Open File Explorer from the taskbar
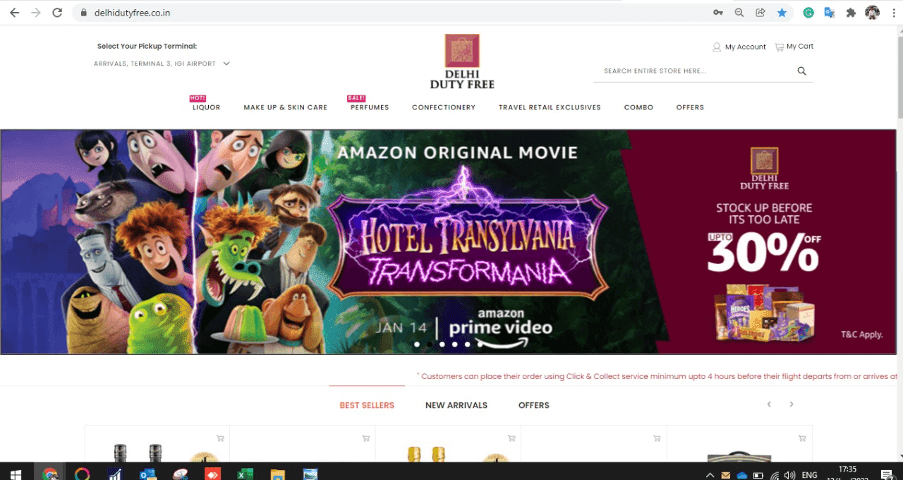The height and width of the screenshot is (480, 904). (x=278, y=474)
